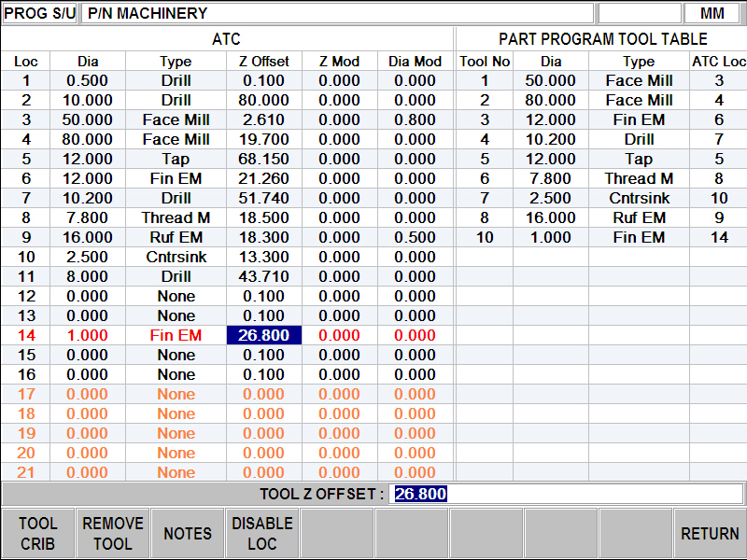Select the Dia value 1.000 in row 14
The height and width of the screenshot is (560, 747).
89,335
